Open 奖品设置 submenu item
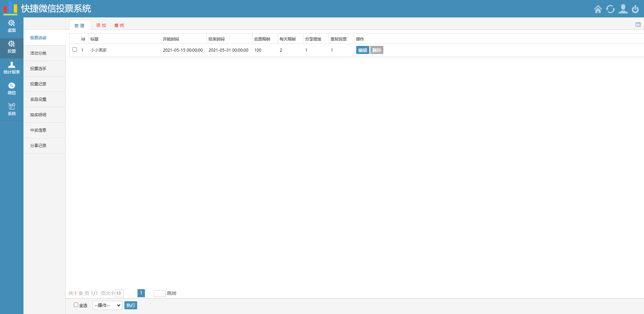The height and width of the screenshot is (314, 644). [x=45, y=100]
